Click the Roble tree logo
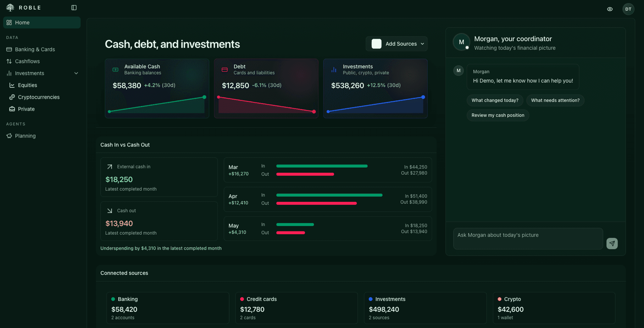Screen dimensions: 644x328 pyautogui.click(x=10, y=8)
